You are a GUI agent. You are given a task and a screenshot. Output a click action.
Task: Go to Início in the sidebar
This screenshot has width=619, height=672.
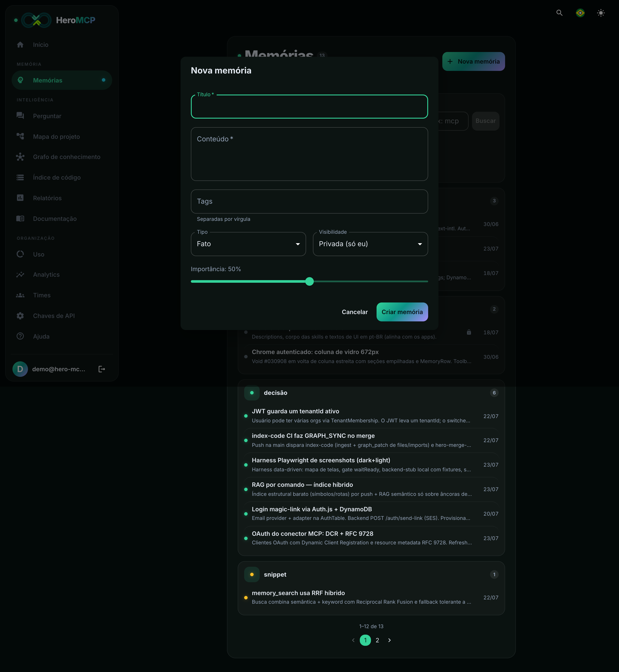click(x=62, y=44)
